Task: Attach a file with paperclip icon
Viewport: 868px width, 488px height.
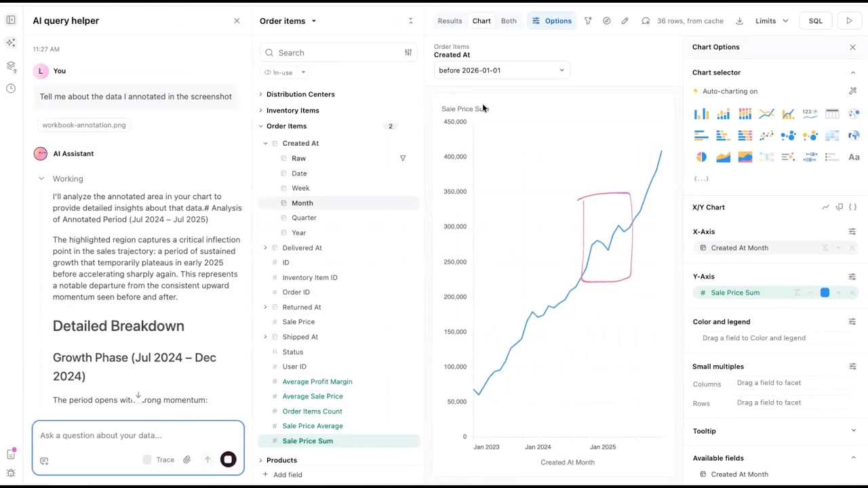Action: tap(186, 460)
